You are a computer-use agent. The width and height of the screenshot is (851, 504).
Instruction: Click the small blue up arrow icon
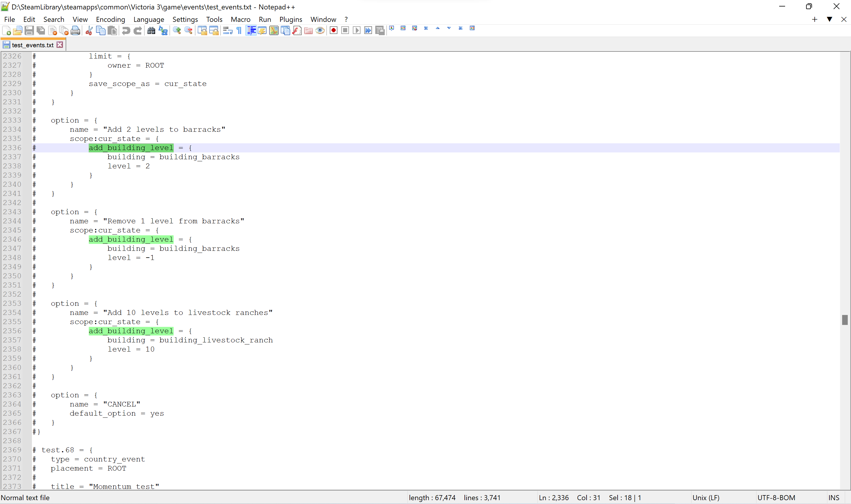point(437,28)
